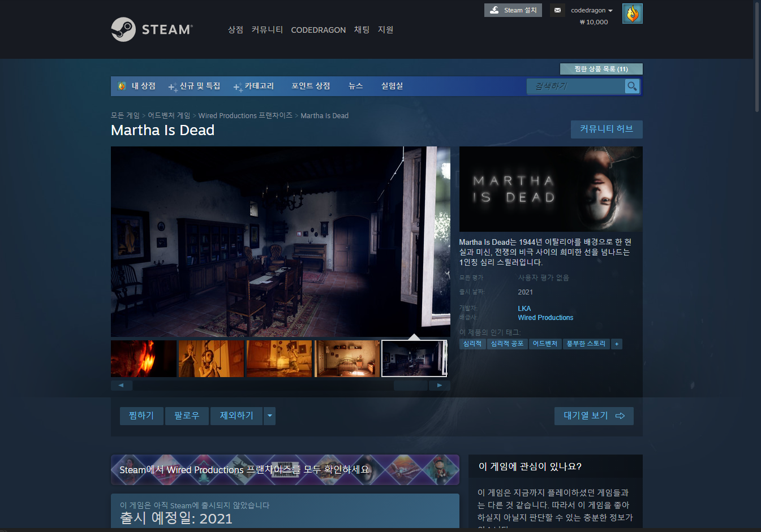Click the plus tag button to add tags
Viewport: 761px width, 532px height.
[617, 344]
